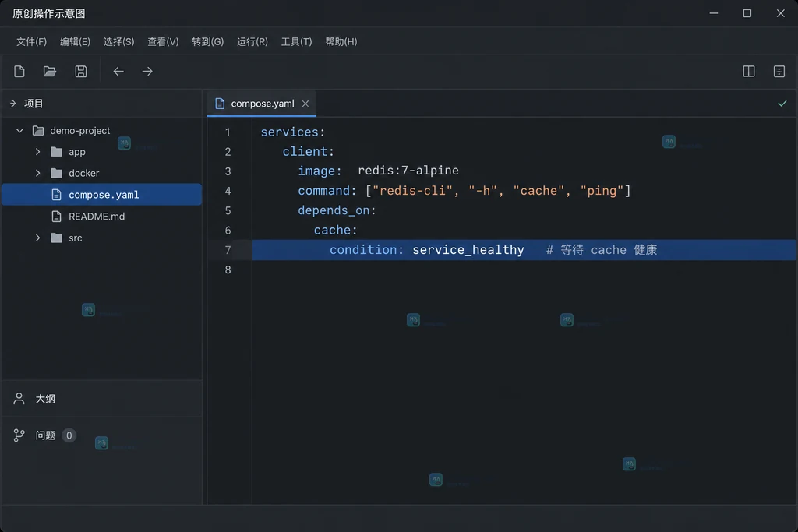Image resolution: width=798 pixels, height=532 pixels.
Task: Toggle the side panel layout icon
Action: click(x=779, y=71)
